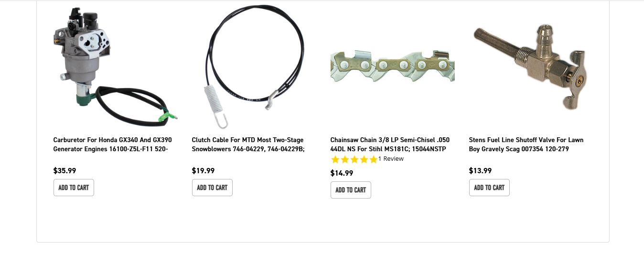The height and width of the screenshot is (256, 644).
Task: View the chainsaw chain product photo
Action: (392, 66)
